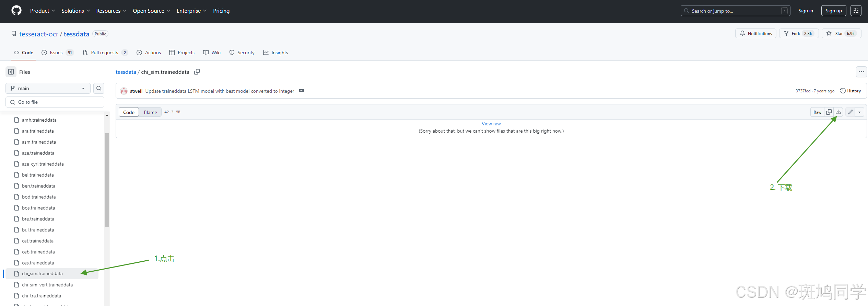Open the Wiki tab
Image resolution: width=868 pixels, height=306 pixels.
point(212,53)
